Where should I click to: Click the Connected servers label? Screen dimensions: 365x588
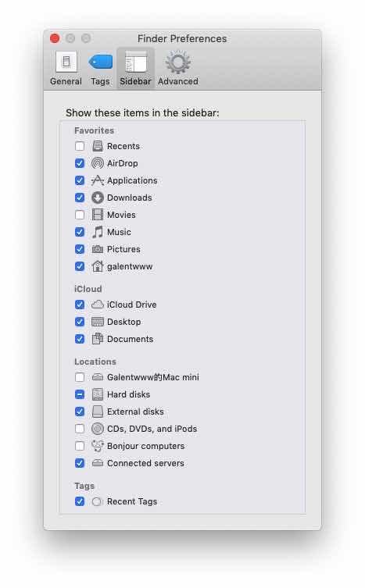[x=145, y=463]
